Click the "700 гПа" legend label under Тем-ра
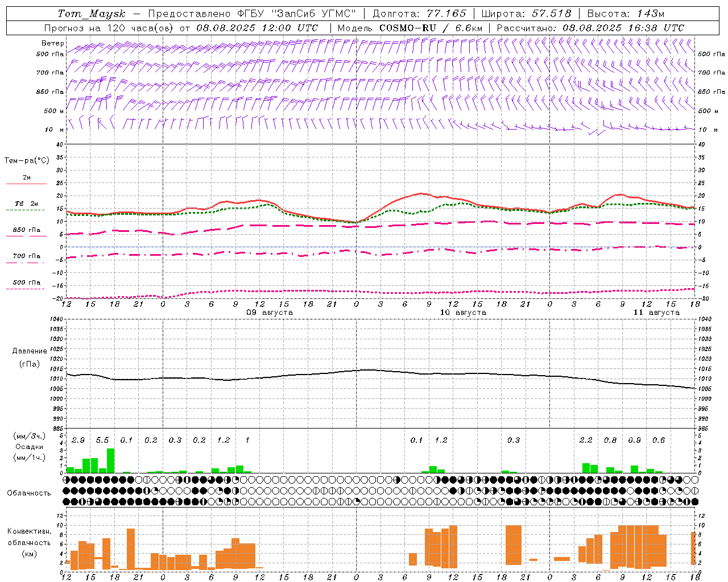This screenshot has width=728, height=582. pos(27,256)
